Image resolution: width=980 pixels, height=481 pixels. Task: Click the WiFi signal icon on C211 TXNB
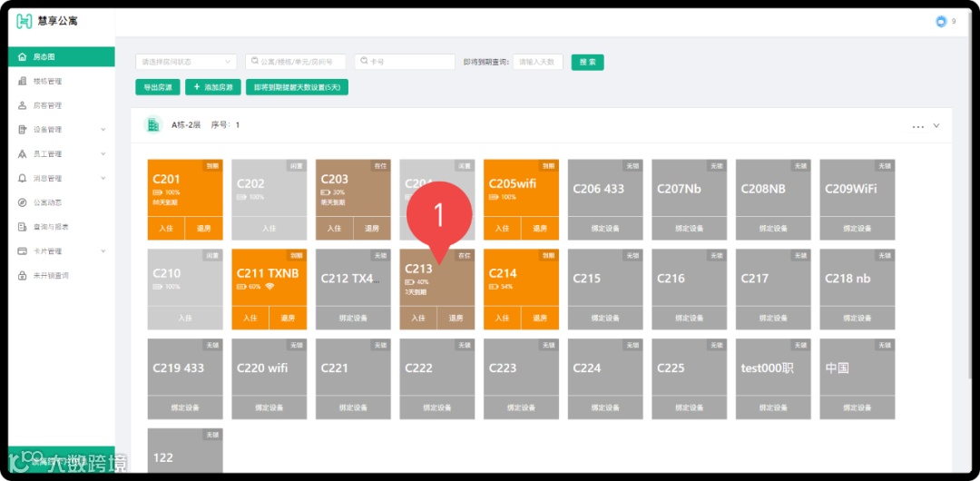[x=270, y=287]
